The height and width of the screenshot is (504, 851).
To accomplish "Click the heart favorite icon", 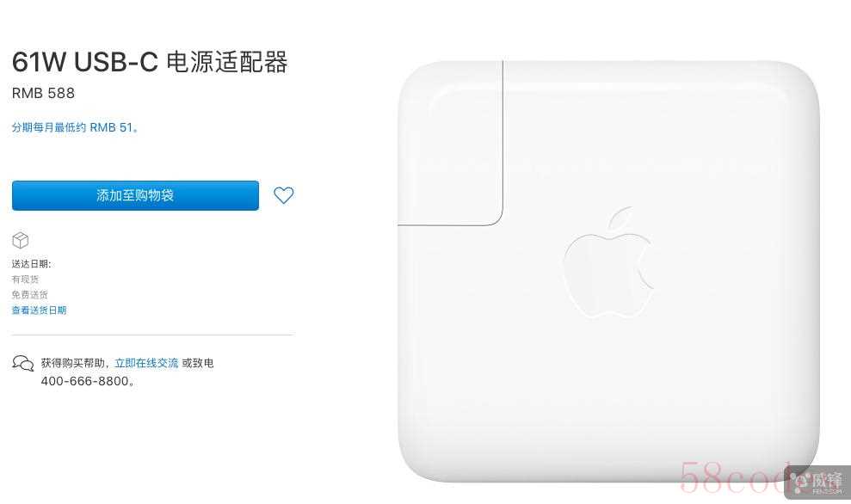I will tap(283, 195).
